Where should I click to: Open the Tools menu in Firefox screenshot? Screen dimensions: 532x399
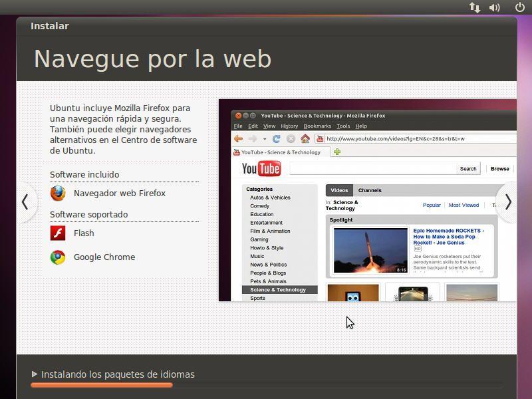click(343, 126)
